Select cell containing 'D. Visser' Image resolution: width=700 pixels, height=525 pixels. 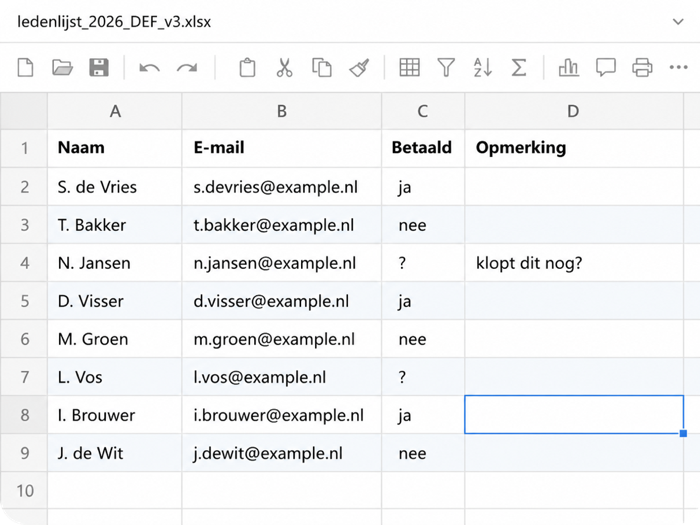point(115,300)
